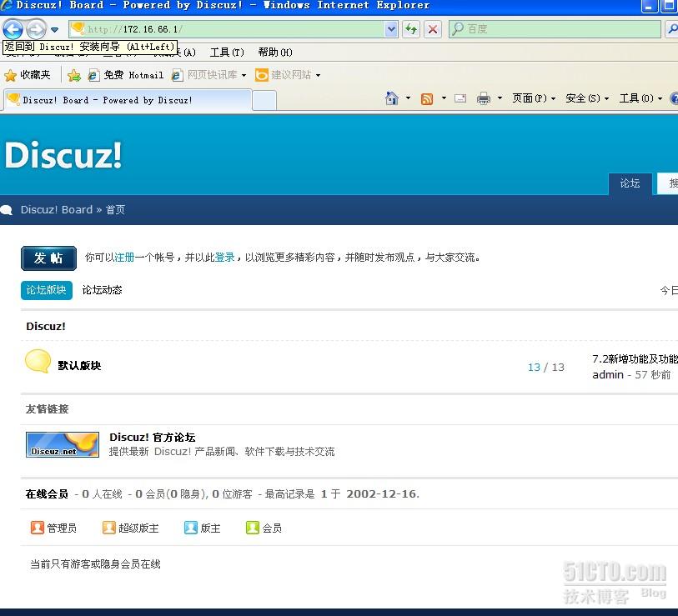Click the 发帖 post button

tap(48, 258)
